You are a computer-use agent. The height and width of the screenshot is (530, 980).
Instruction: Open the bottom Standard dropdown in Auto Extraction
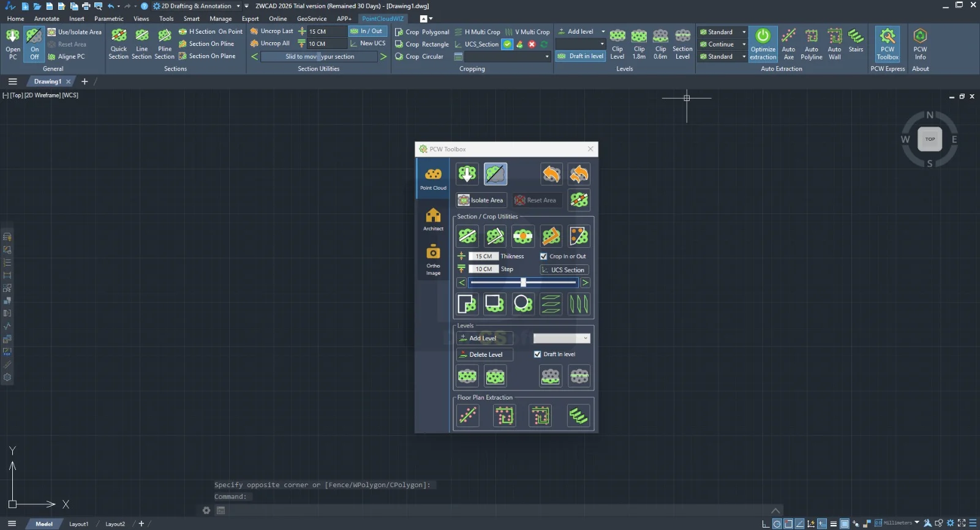click(x=723, y=56)
